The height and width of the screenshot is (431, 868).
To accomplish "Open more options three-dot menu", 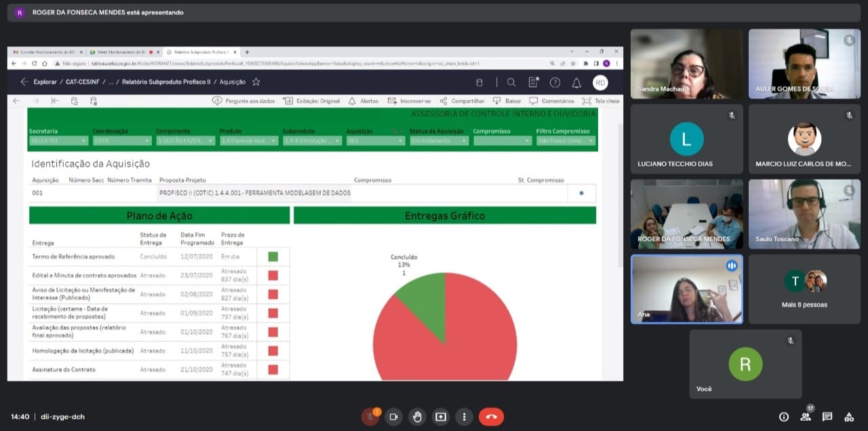I will (464, 417).
